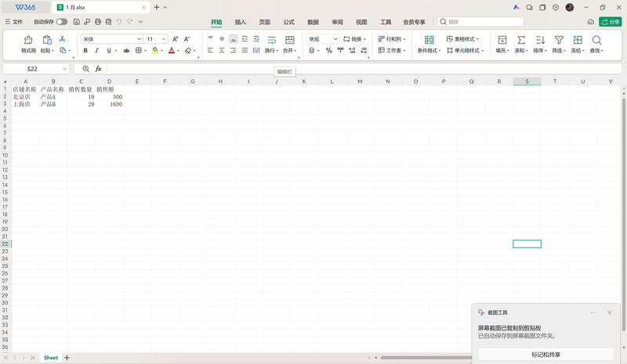Screen dimensions: 627x364
Task: Toggle bold formatting
Action: 85,50
